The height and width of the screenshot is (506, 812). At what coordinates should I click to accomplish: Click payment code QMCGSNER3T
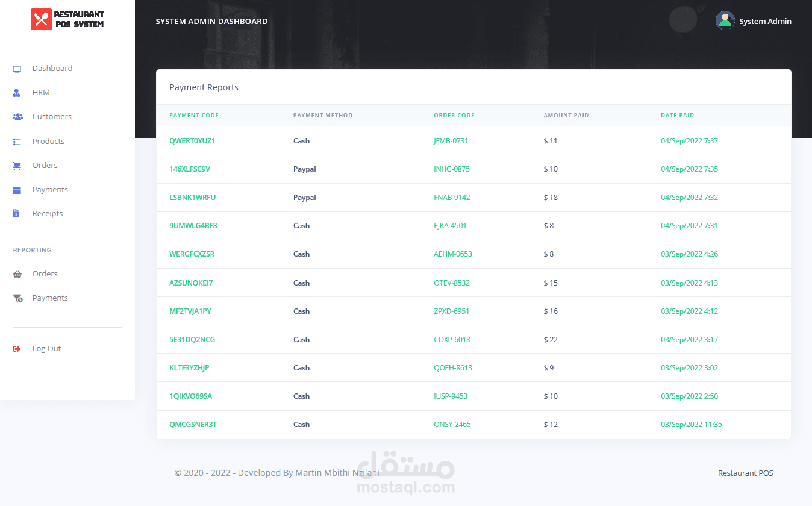tap(193, 425)
